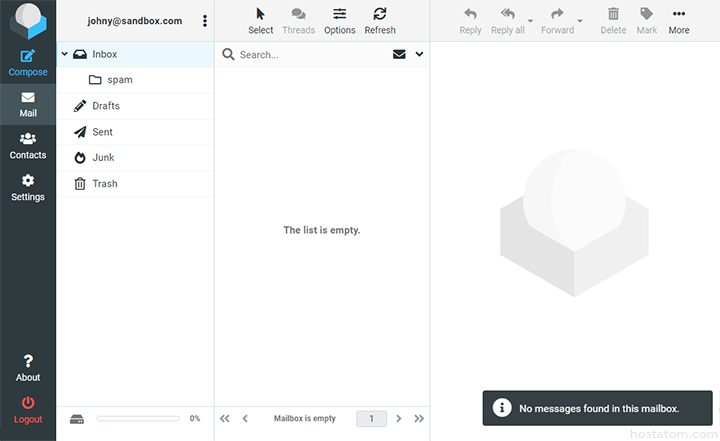The width and height of the screenshot is (720, 441).
Task: Open the Settings gear in sidebar
Action: [28, 181]
